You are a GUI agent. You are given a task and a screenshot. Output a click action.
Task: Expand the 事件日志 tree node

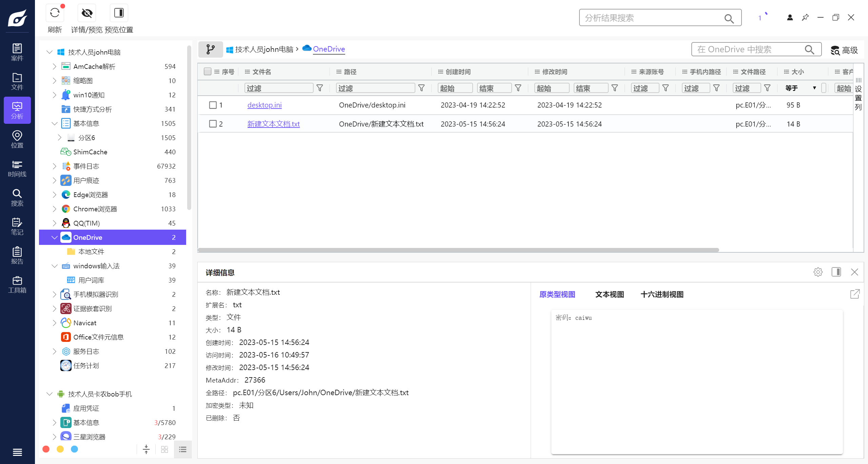point(55,166)
